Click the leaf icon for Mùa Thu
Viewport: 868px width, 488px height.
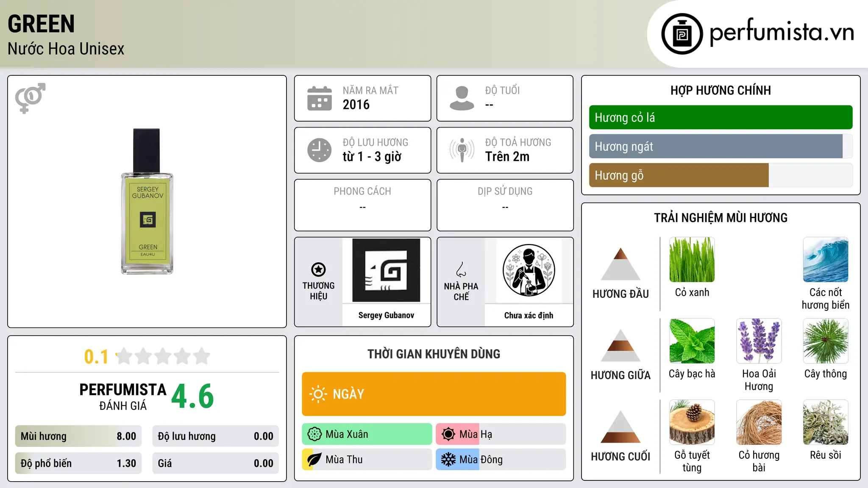click(x=314, y=460)
